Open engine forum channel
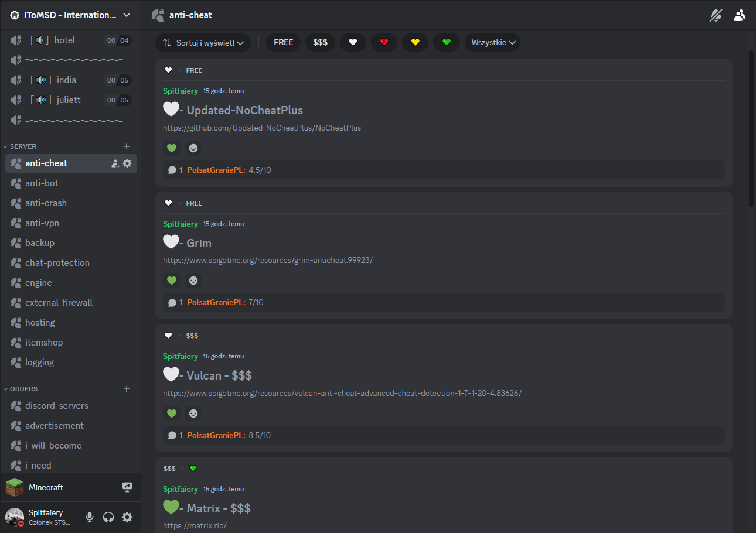756x533 pixels. [x=71, y=283]
